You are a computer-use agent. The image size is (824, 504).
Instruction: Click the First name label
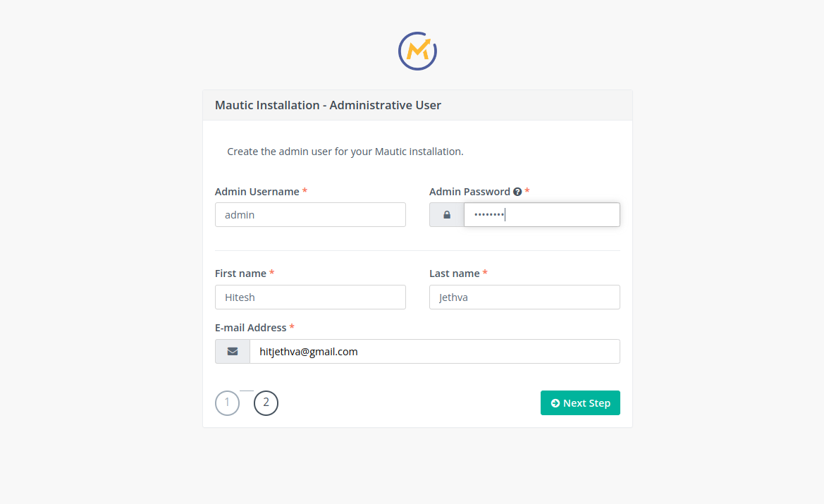click(240, 273)
